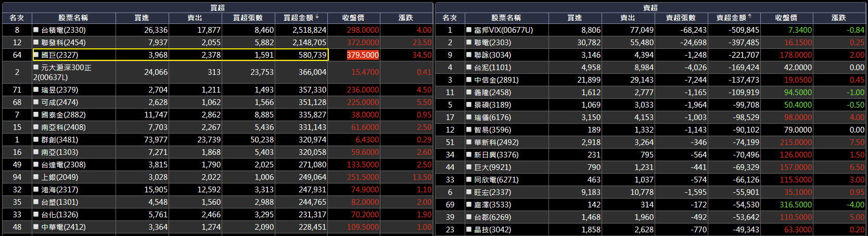The image size is (868, 236).
Task: Open the stock name 南亞科(2408)
Action: (x=62, y=127)
